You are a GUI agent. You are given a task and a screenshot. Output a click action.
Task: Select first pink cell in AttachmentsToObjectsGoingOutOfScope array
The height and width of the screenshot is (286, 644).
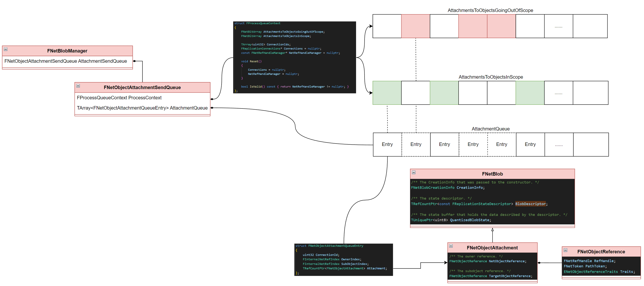point(415,26)
